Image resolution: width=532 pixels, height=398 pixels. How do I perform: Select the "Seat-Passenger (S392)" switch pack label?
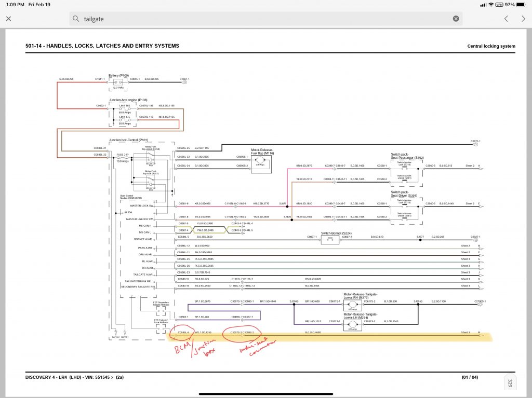pyautogui.click(x=407, y=158)
